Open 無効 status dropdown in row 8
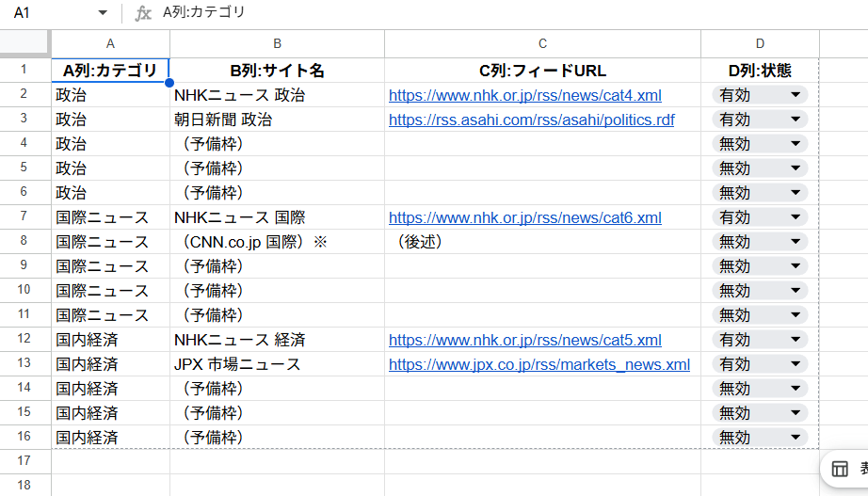 (796, 242)
